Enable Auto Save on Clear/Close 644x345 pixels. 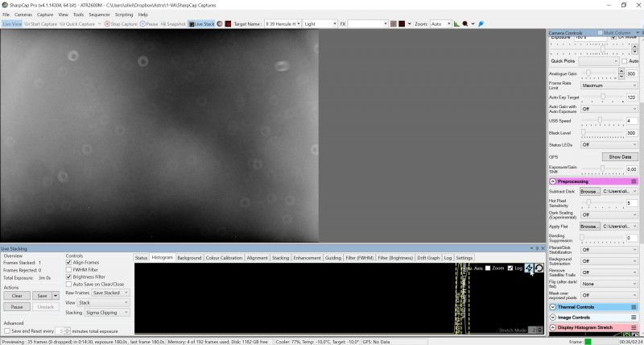coord(68,285)
